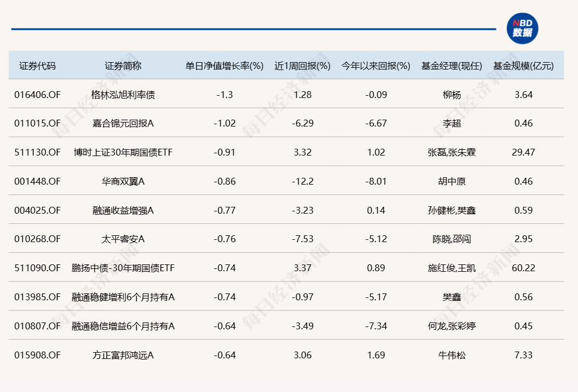578x392 pixels.
Task: Select fund name 融通收益增强A
Action: [x=123, y=210]
